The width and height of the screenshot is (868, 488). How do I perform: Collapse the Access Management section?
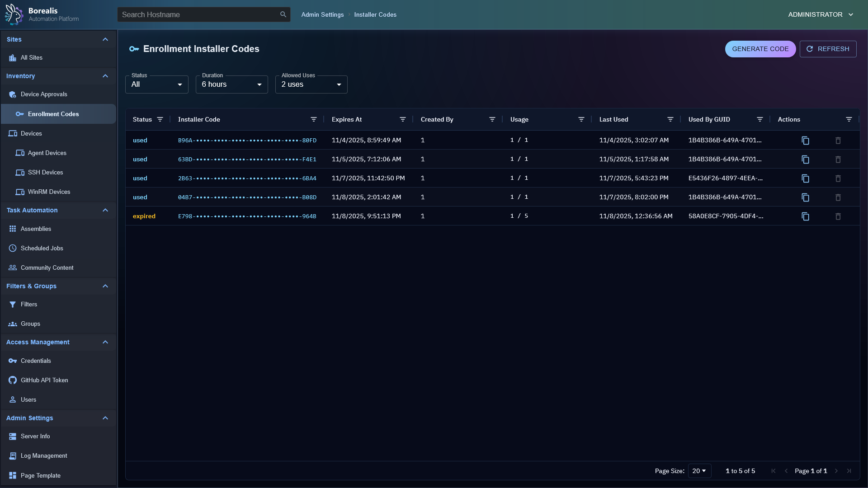point(105,342)
